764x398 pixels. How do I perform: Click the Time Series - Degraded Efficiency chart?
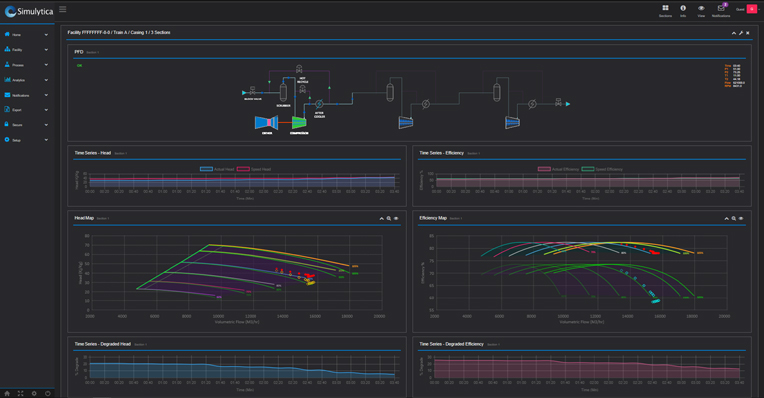click(x=587, y=367)
